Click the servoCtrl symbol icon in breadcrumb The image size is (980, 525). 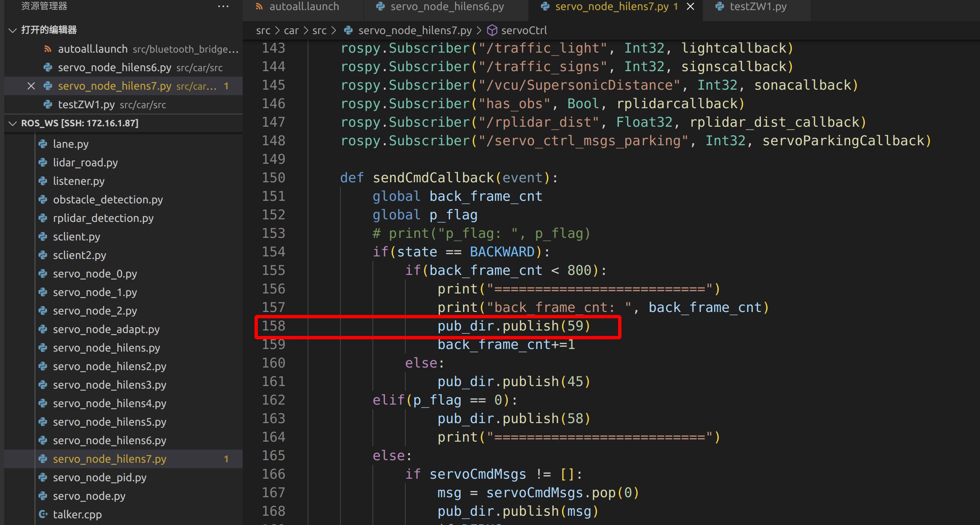(492, 30)
